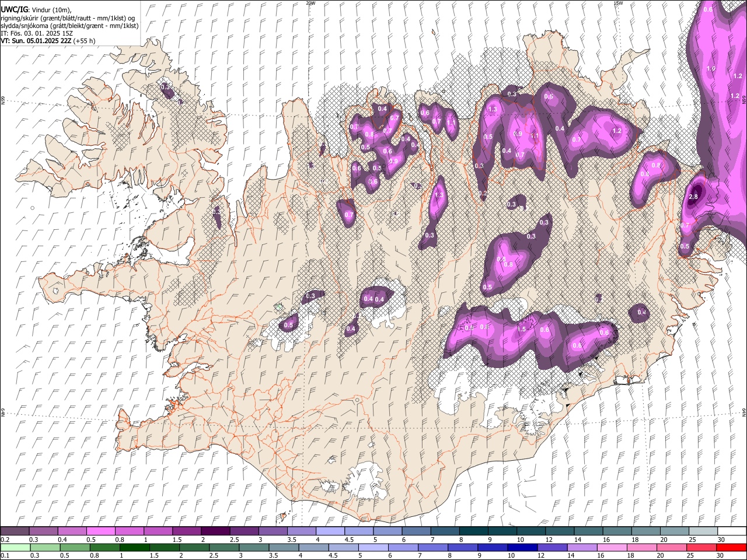The height and width of the screenshot is (560, 747).
Task: Pick the darkest green swatch between 1 and 1.5
Action: [x=135, y=548]
